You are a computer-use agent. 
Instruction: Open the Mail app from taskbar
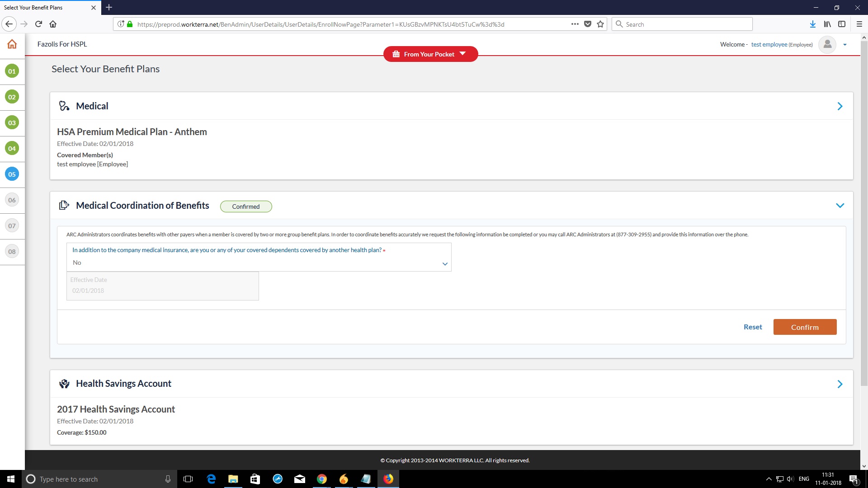[x=300, y=479]
